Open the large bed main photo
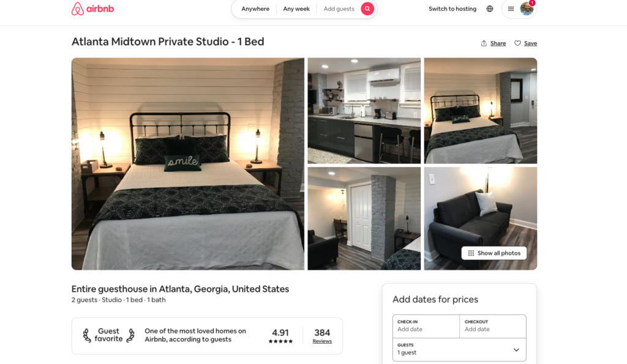This screenshot has width=627, height=364. pos(187,164)
